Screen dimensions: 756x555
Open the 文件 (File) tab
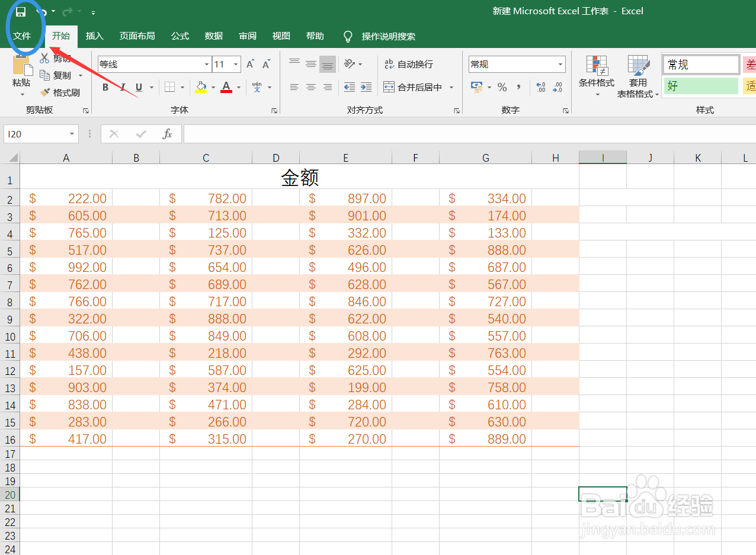(x=22, y=36)
